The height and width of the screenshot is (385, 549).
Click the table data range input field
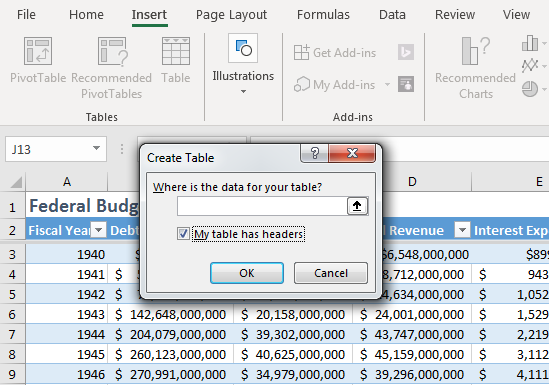coord(262,206)
